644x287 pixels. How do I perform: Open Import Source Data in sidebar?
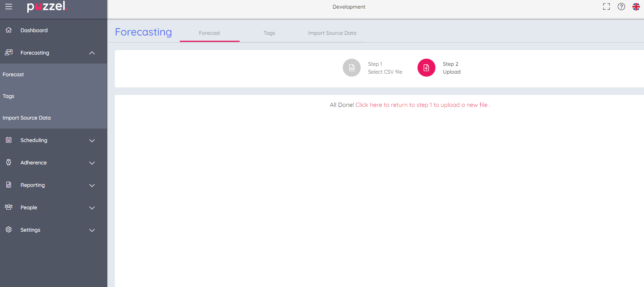pyautogui.click(x=27, y=118)
